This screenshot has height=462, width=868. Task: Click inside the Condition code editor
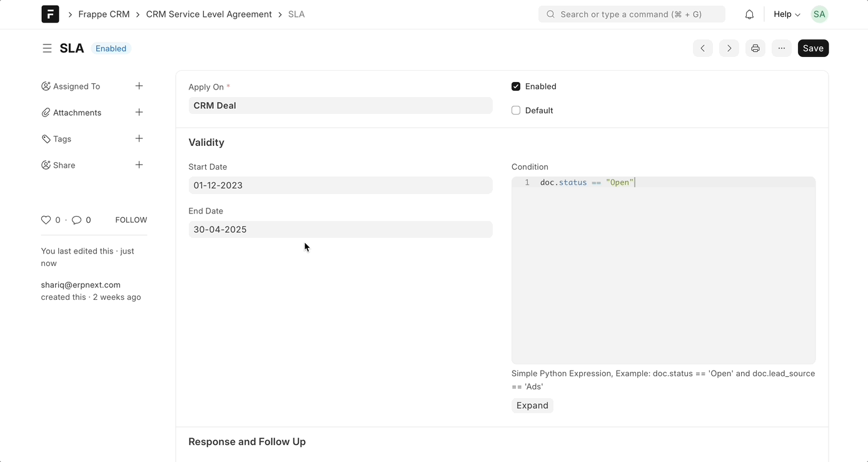664,270
